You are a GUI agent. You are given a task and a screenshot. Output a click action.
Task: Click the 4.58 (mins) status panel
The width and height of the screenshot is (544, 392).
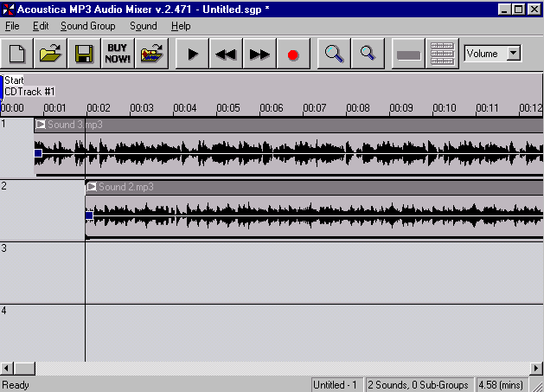[x=502, y=385]
